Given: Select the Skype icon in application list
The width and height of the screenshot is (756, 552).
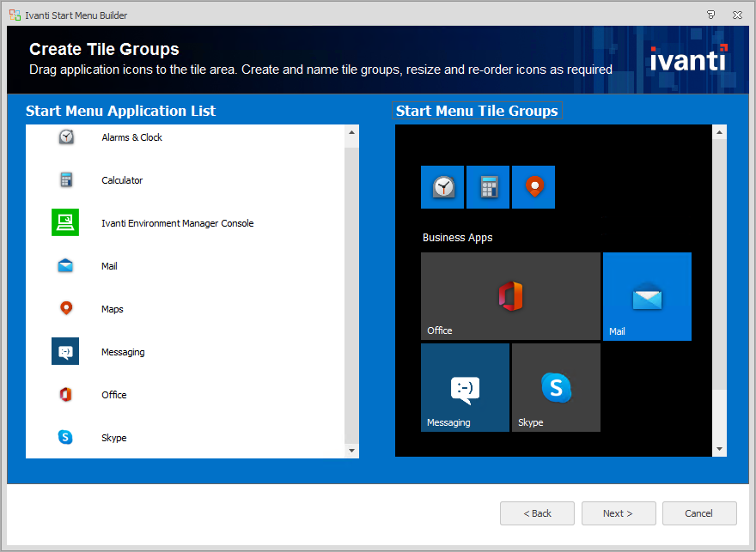Looking at the screenshot, I should tap(66, 438).
